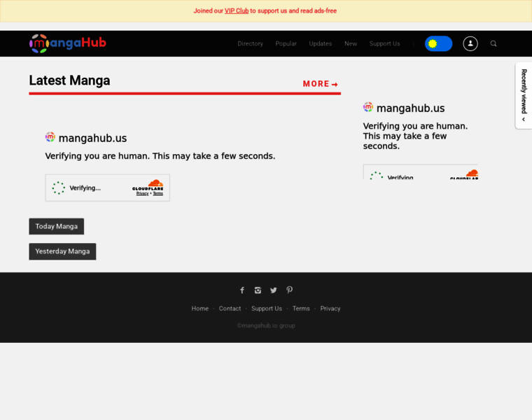Click the mangahub.us favicon in main widget

(x=50, y=137)
